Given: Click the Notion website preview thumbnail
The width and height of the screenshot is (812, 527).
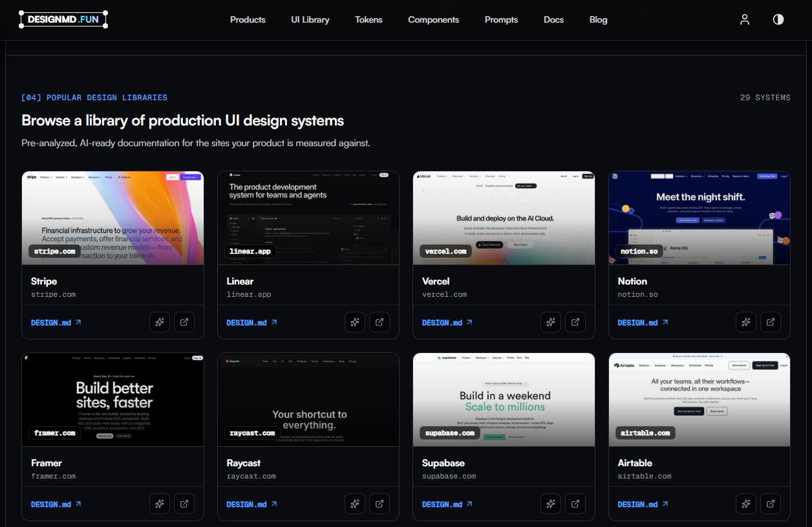Looking at the screenshot, I should coord(700,218).
